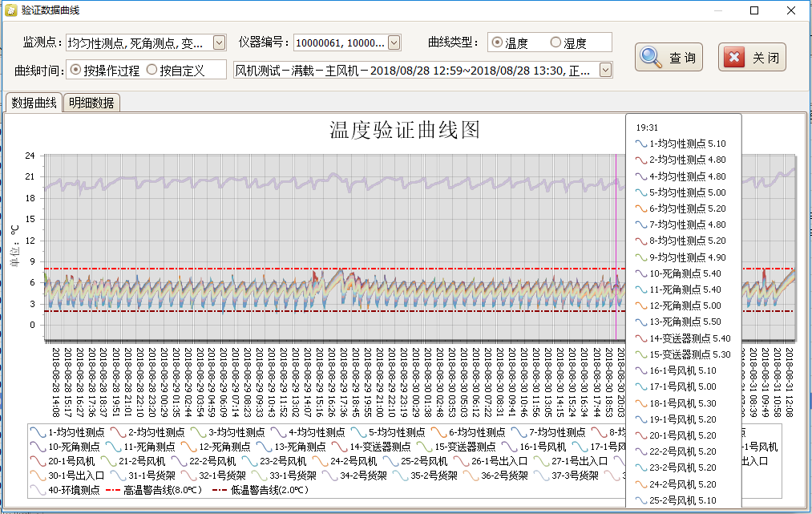The image size is (812, 514).
Task: Click the 2018-08-31 12:08 x-axis label
Action: point(790,382)
